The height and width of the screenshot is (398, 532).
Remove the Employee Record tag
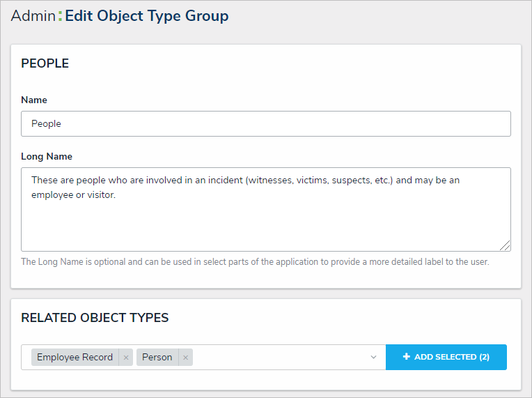(x=126, y=358)
